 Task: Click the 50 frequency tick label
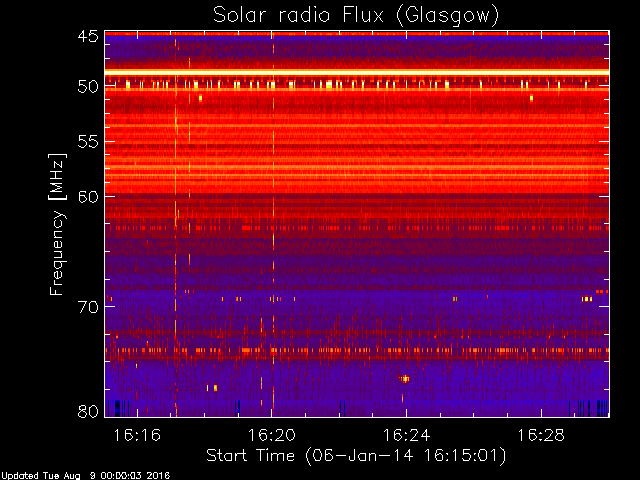(88, 87)
